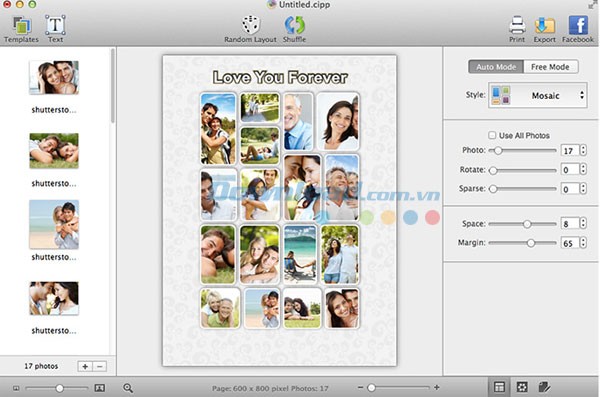The image size is (600, 397).
Task: Adjust the thumbnail size slider
Action: [57, 388]
